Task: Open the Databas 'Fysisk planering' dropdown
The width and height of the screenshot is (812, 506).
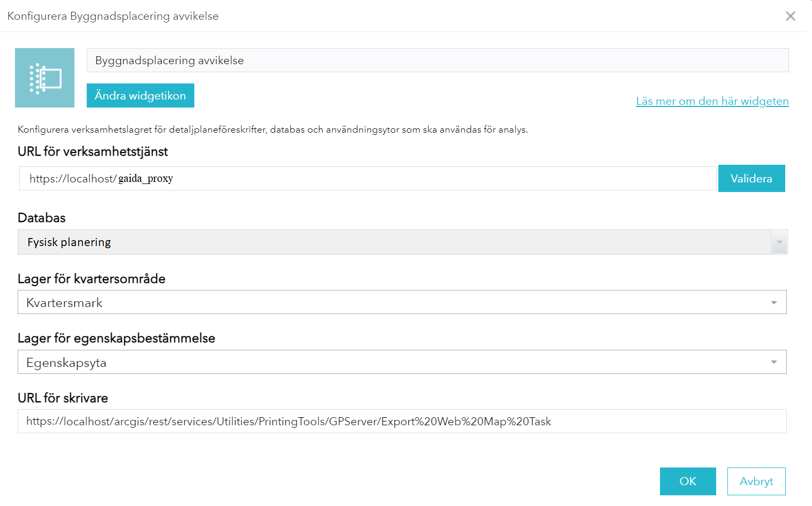Action: point(394,242)
